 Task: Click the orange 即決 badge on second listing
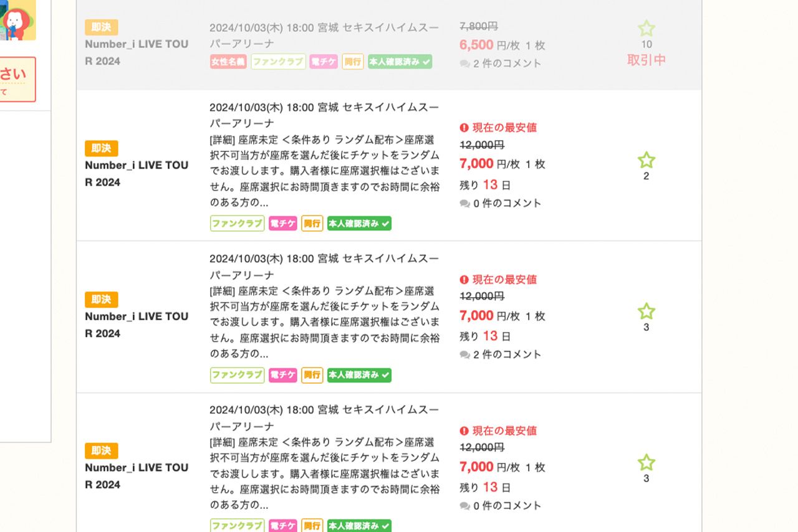click(100, 148)
